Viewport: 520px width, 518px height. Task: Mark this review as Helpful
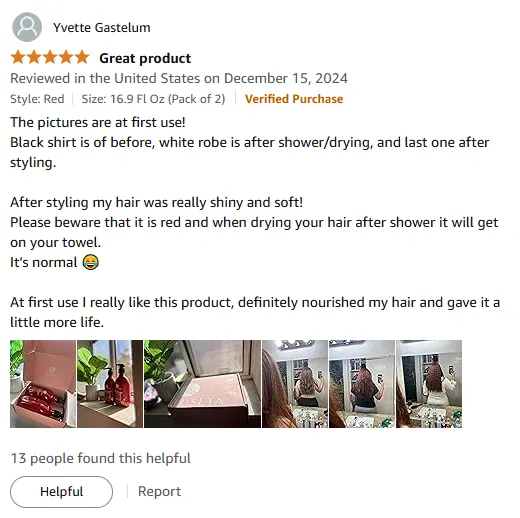(x=61, y=492)
